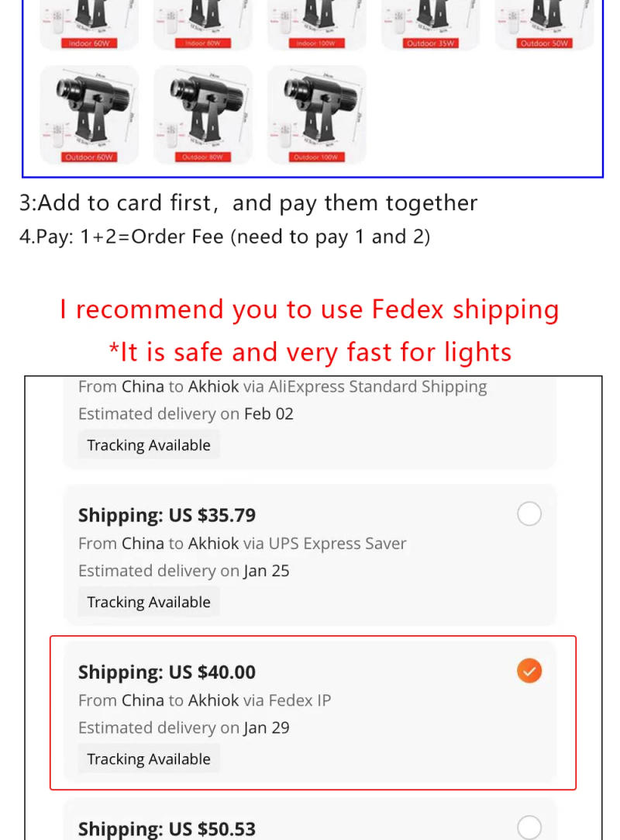Select the Outdoor 60W projector image
The image size is (620, 840).
pos(89,114)
